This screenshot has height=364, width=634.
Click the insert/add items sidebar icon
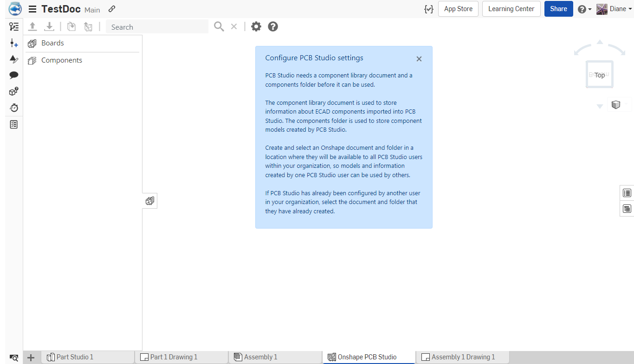tap(14, 43)
